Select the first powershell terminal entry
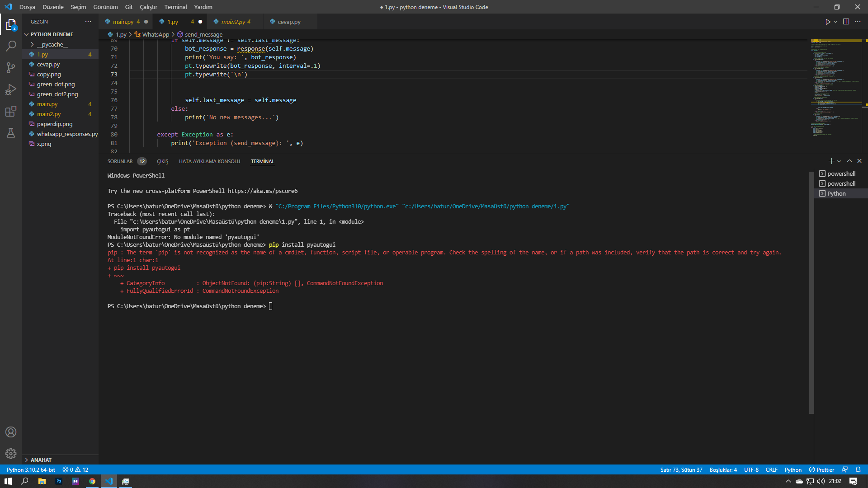 click(x=840, y=174)
